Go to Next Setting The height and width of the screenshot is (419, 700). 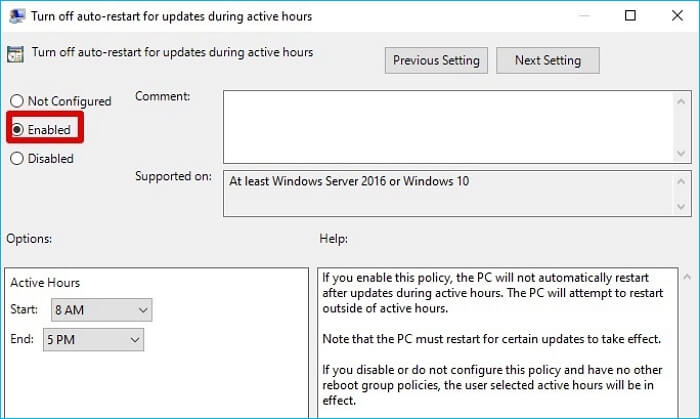coord(547,60)
